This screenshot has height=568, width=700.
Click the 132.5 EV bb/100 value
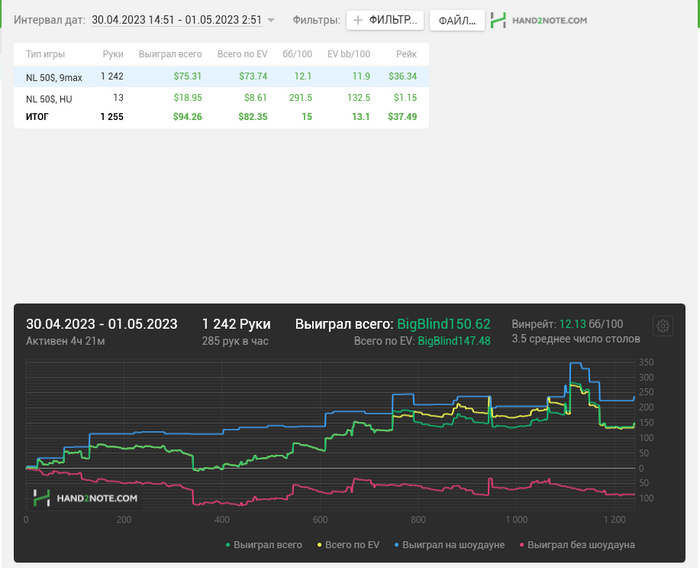(359, 98)
